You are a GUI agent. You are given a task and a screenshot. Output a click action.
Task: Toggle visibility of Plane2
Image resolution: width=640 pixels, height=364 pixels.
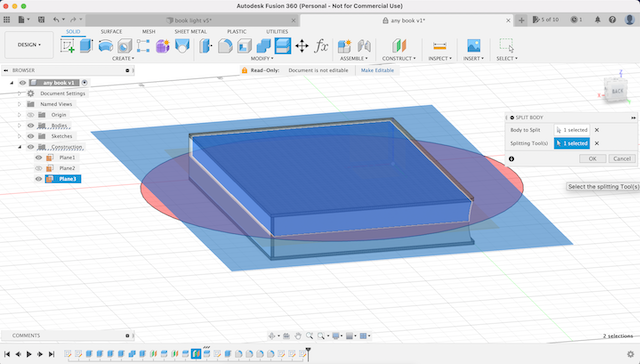[x=39, y=168]
